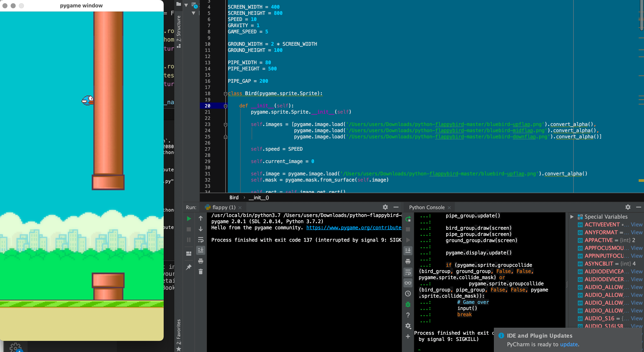The image size is (644, 352).
Task: Expand the Special Variables node
Action: 572,217
